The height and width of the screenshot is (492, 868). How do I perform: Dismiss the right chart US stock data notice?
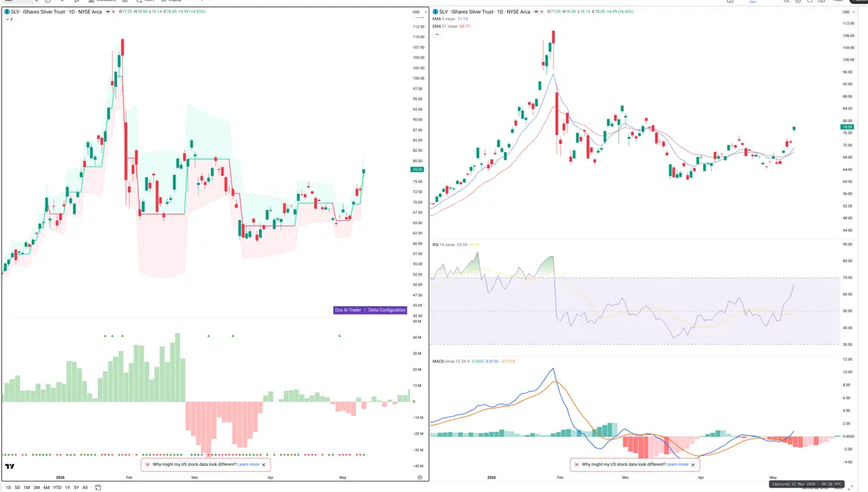pyautogui.click(x=694, y=465)
